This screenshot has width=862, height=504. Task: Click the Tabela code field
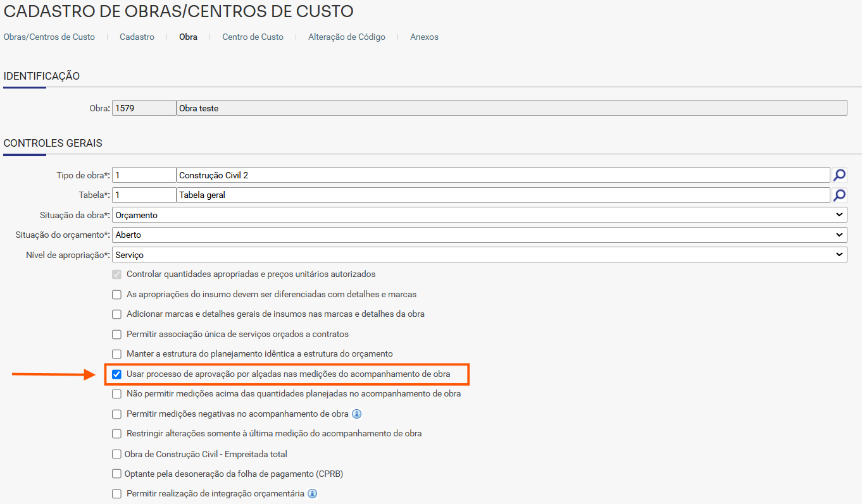click(144, 195)
